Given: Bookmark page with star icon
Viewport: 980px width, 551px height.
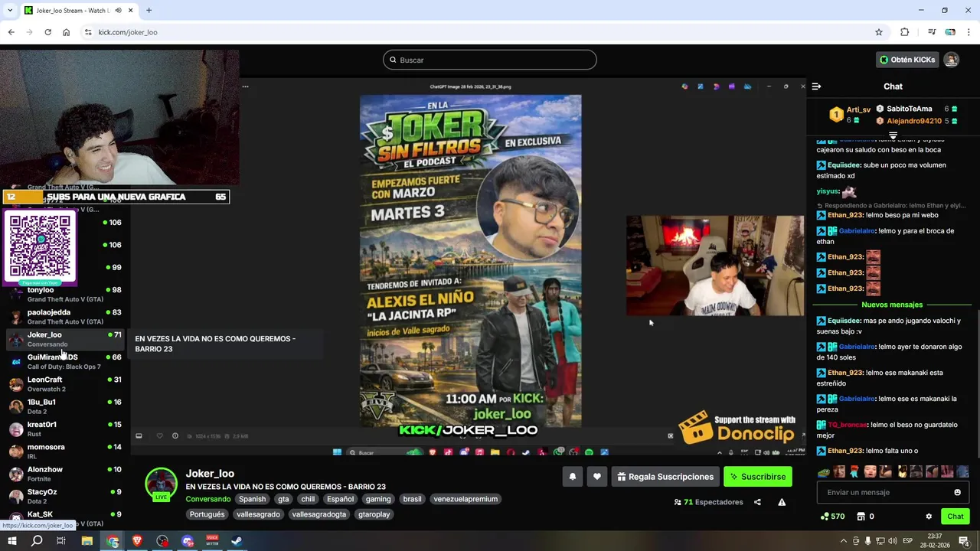Looking at the screenshot, I should coord(879,32).
